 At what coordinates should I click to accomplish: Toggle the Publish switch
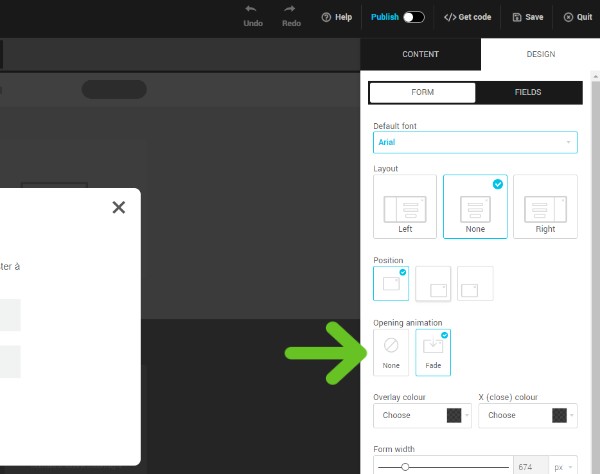click(x=413, y=17)
